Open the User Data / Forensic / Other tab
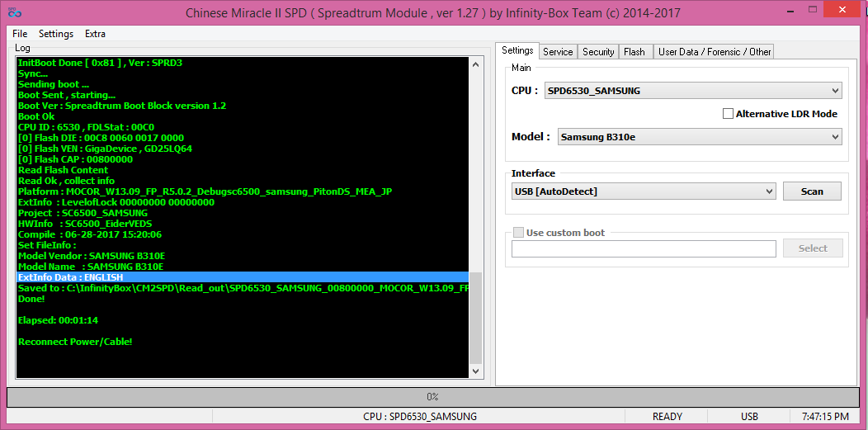868x430 pixels. 714,51
